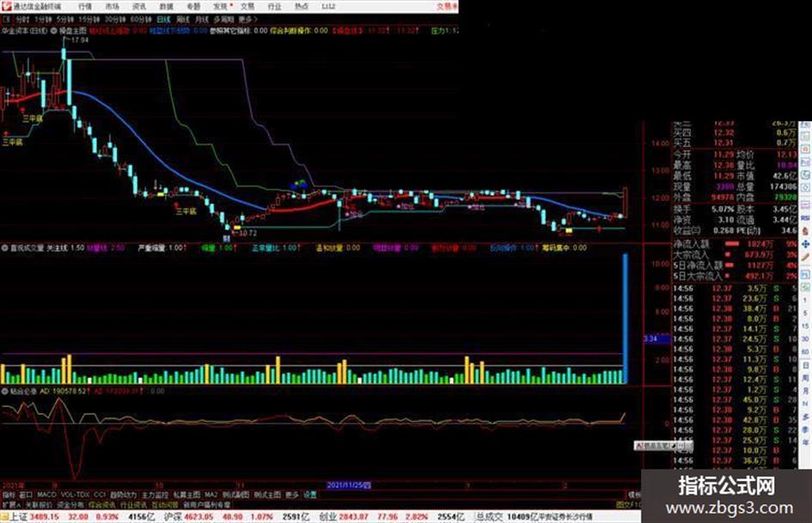The image size is (812, 523).
Task: Toggle the 扩展∧ panel expander
Action: 11,505
